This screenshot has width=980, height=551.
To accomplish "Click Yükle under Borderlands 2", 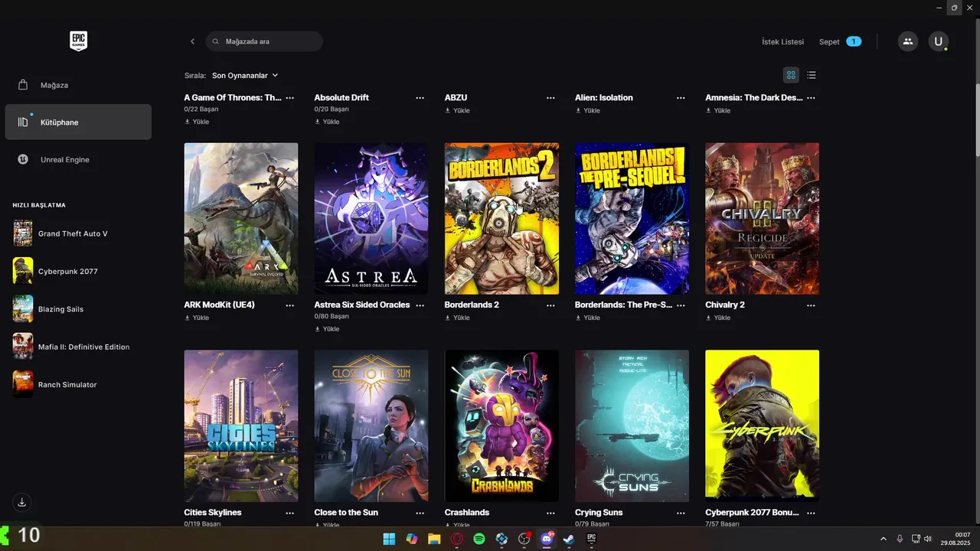I will tap(457, 318).
